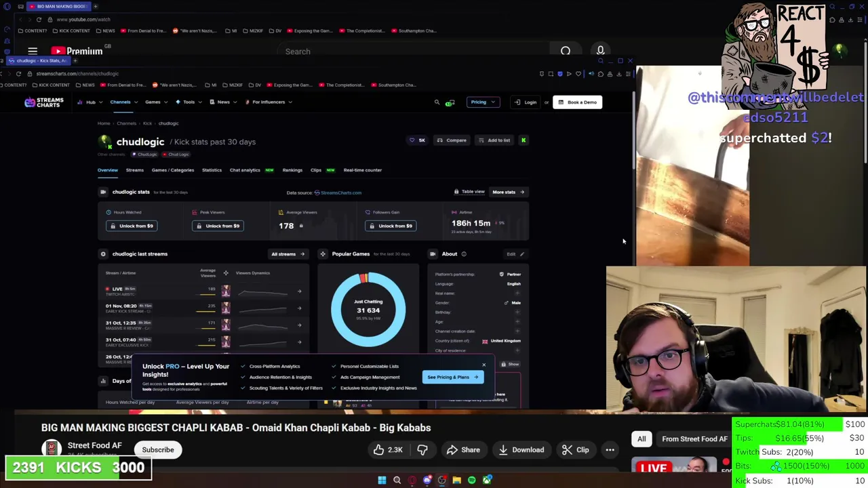Select the All filter chip
Screen dimensions: 868x488
click(x=642, y=439)
